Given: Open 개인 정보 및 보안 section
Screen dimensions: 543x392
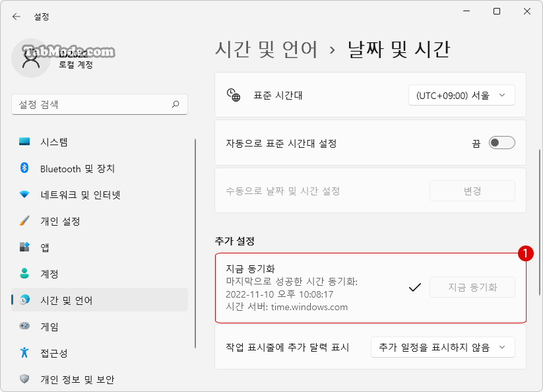Looking at the screenshot, I should coord(77,379).
